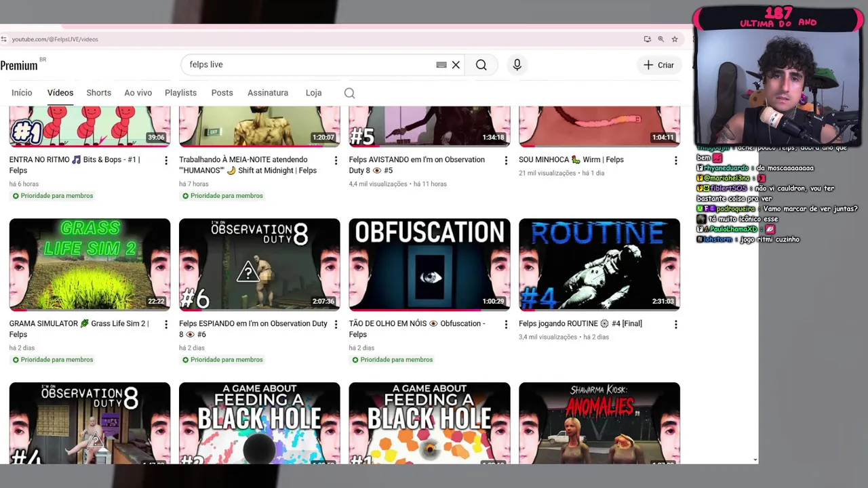
Task: Click title Felps ESPIANDO em Observation Duty 8
Action: click(253, 329)
